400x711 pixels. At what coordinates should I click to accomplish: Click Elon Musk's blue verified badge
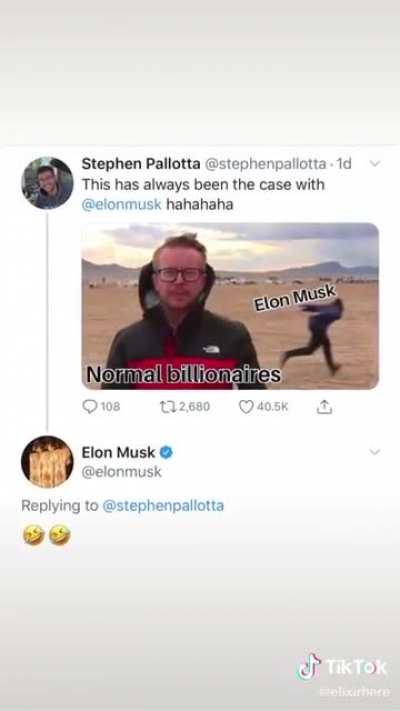[166, 452]
